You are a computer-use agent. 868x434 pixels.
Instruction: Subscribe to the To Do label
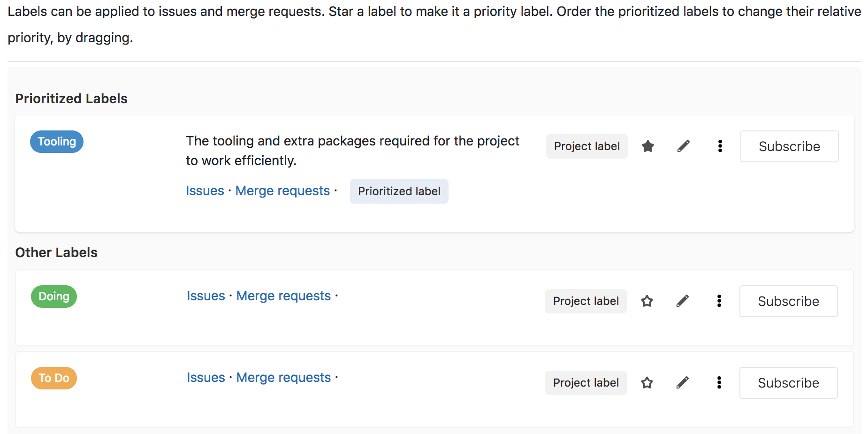(788, 383)
